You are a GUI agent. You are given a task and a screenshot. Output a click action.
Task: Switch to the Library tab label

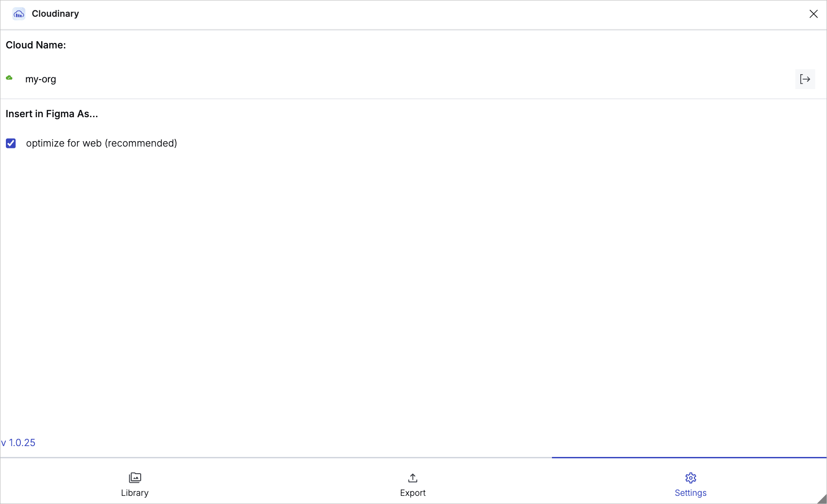pyautogui.click(x=135, y=493)
